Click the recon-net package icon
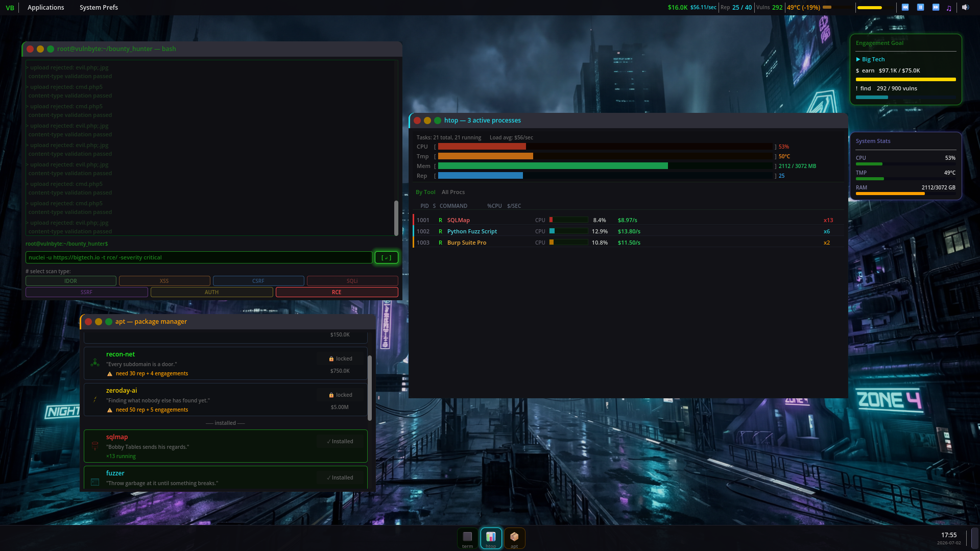Screen dimensions: 980x551 (95, 363)
